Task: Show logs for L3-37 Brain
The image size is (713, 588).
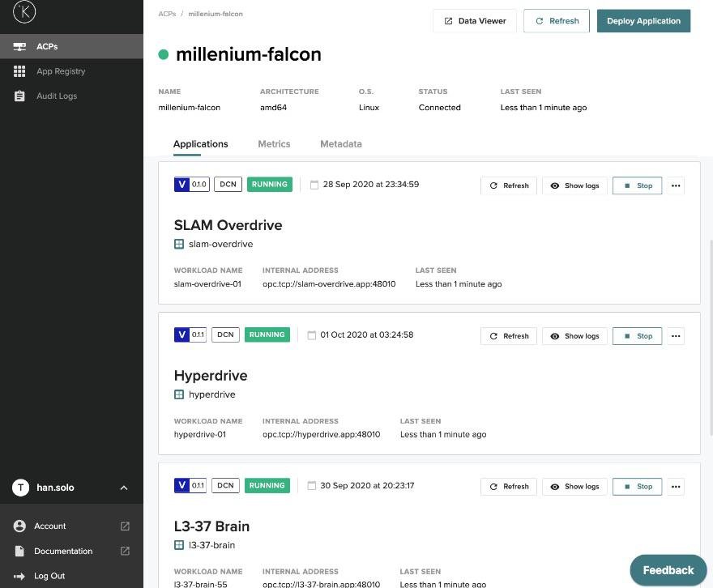Action: coord(574,487)
